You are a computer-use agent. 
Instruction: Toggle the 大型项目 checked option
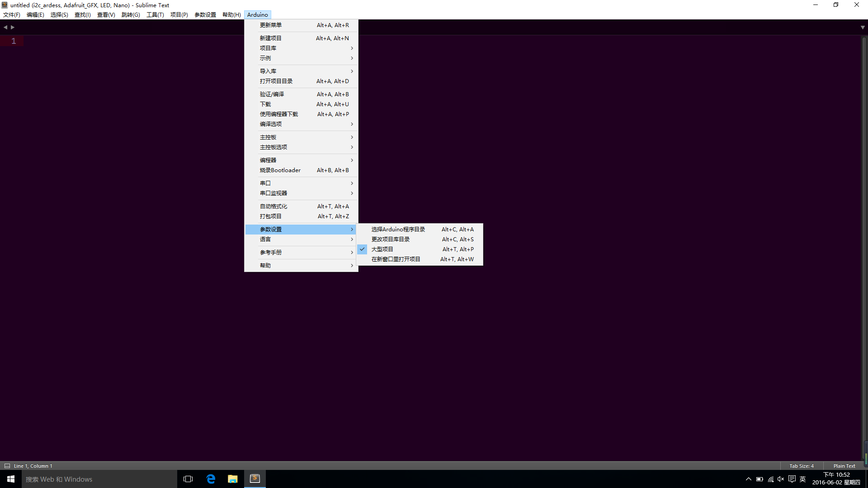point(420,249)
